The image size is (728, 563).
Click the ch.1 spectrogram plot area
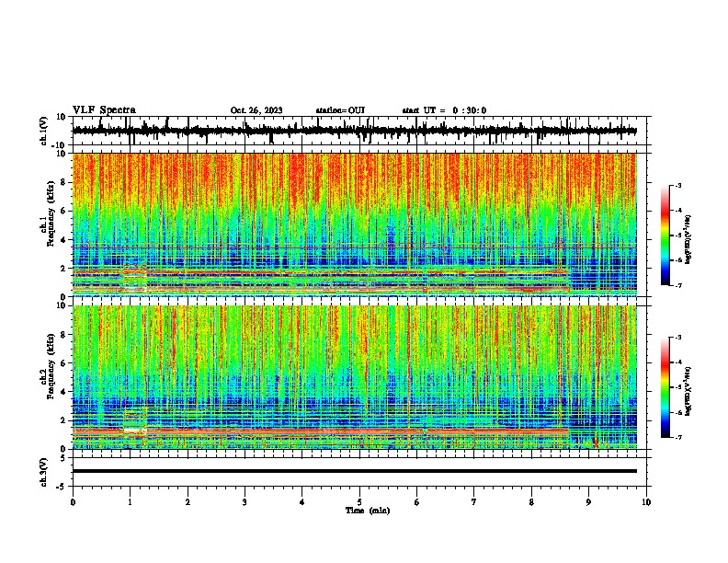click(355, 224)
